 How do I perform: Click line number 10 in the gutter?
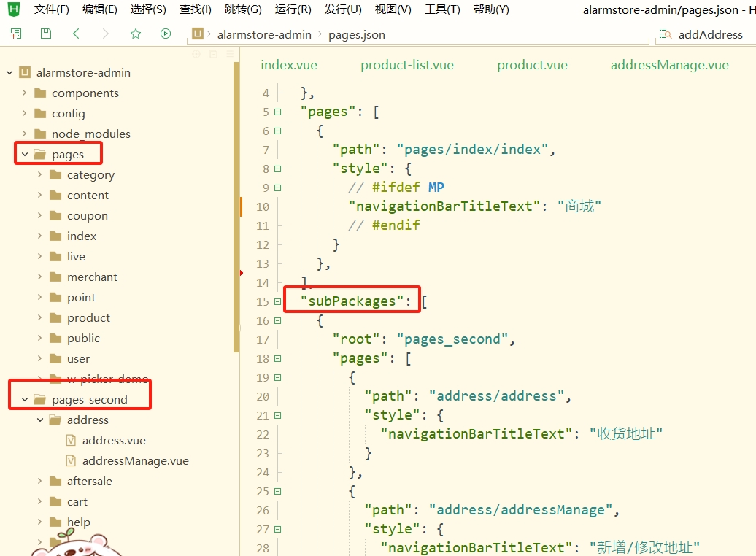263,207
